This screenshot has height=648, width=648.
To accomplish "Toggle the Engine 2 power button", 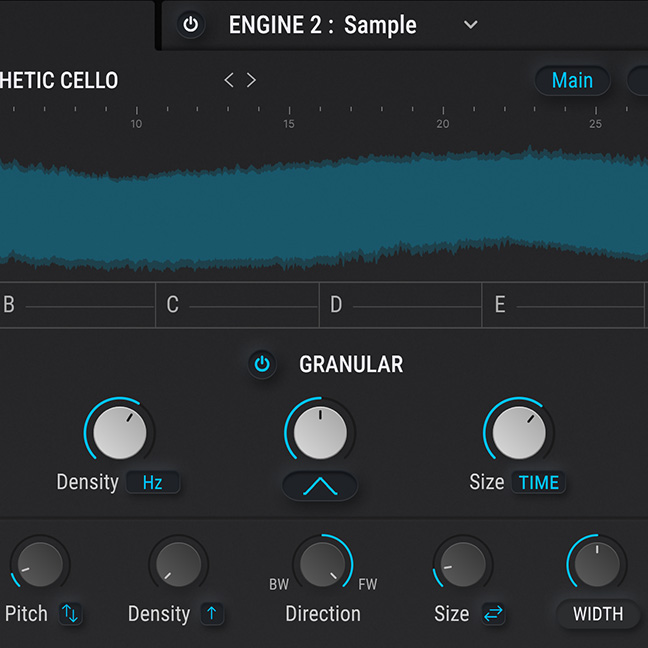I will tap(190, 25).
